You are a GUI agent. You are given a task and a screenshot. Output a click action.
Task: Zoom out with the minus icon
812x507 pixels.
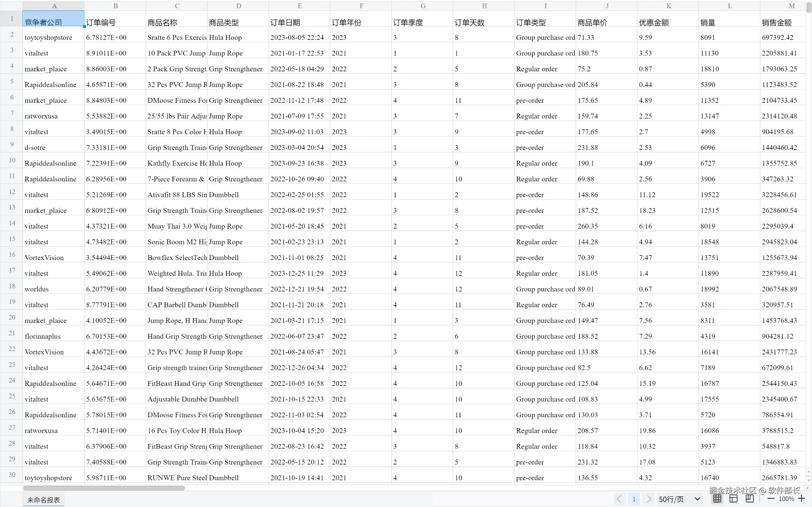coord(771,499)
